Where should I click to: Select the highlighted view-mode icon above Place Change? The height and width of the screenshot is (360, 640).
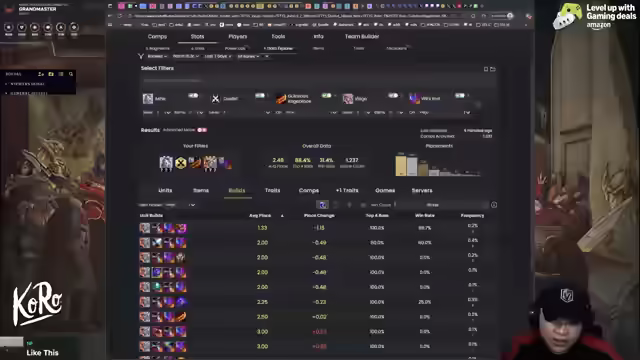[x=322, y=205]
